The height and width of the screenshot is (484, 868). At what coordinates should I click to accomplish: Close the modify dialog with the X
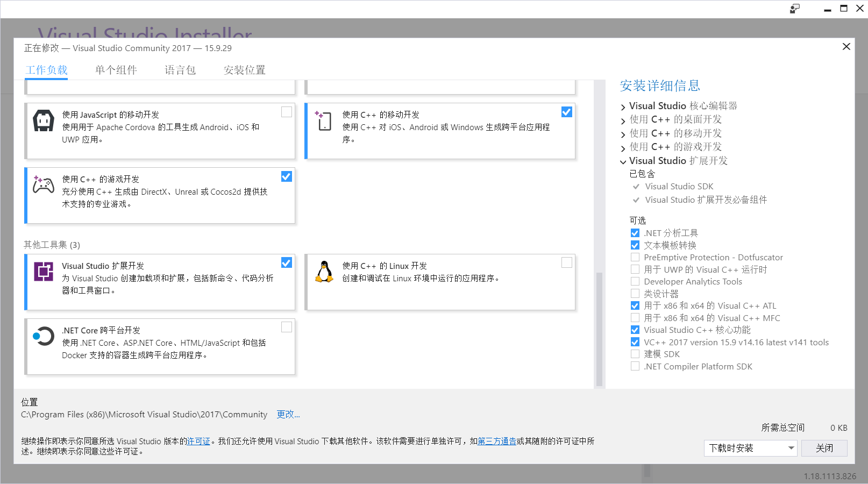point(846,47)
